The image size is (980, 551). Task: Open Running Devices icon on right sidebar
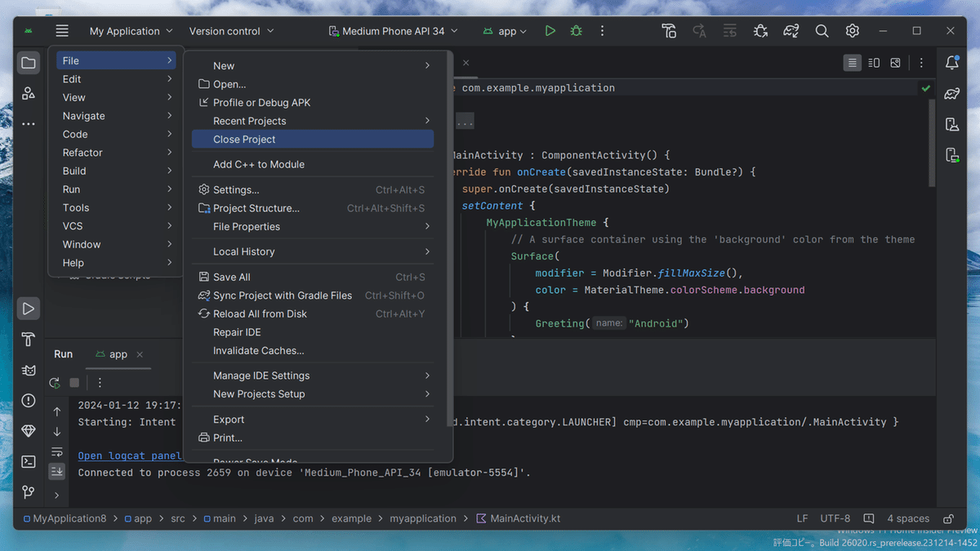951,154
